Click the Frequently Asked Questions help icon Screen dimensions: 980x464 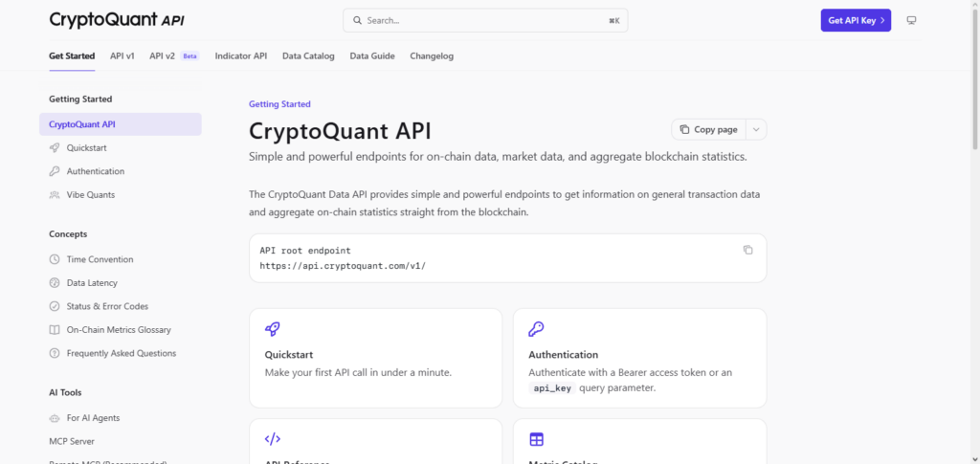[55, 353]
